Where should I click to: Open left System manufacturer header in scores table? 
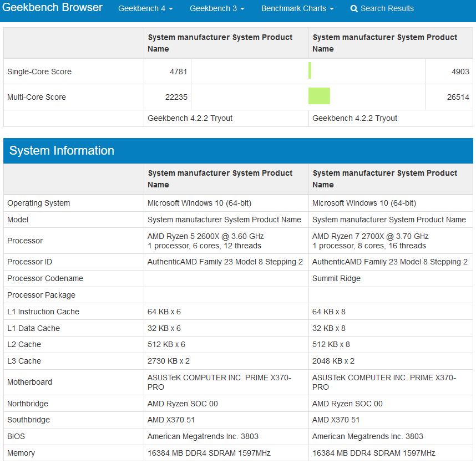pos(220,43)
